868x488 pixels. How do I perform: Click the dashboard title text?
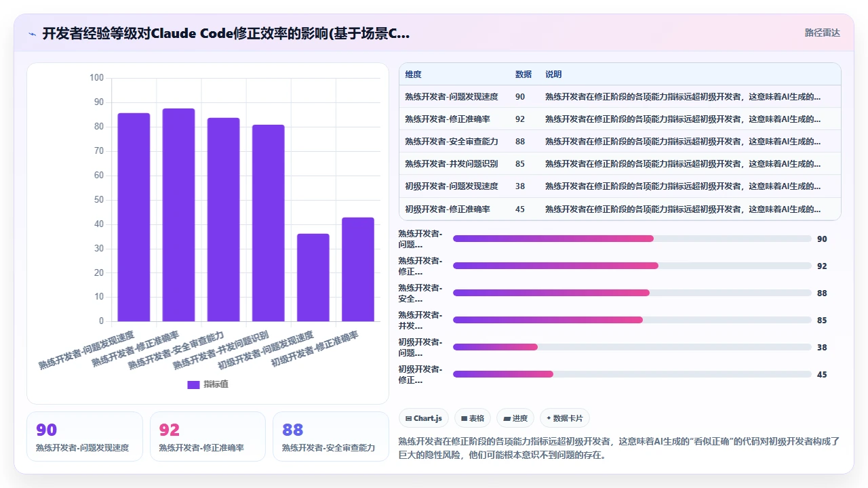[x=226, y=34]
